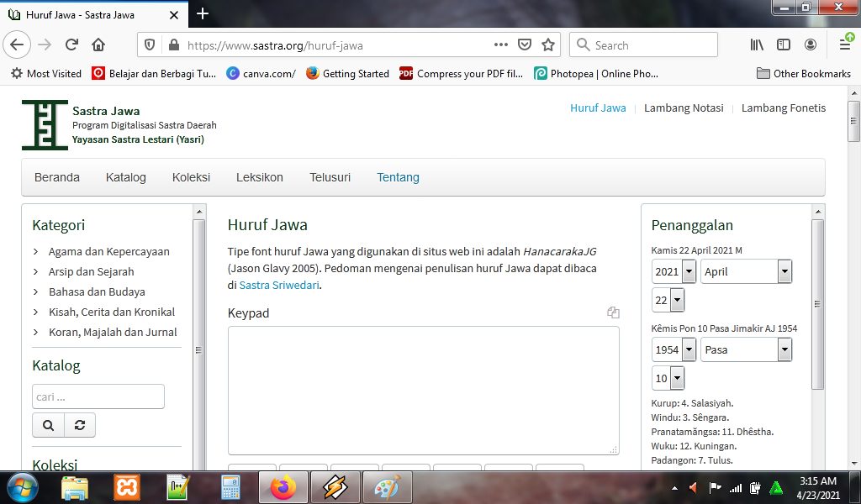Viewport: 861px width, 504px height.
Task: Expand Arsip dan Sejarah category
Action: click(x=91, y=271)
